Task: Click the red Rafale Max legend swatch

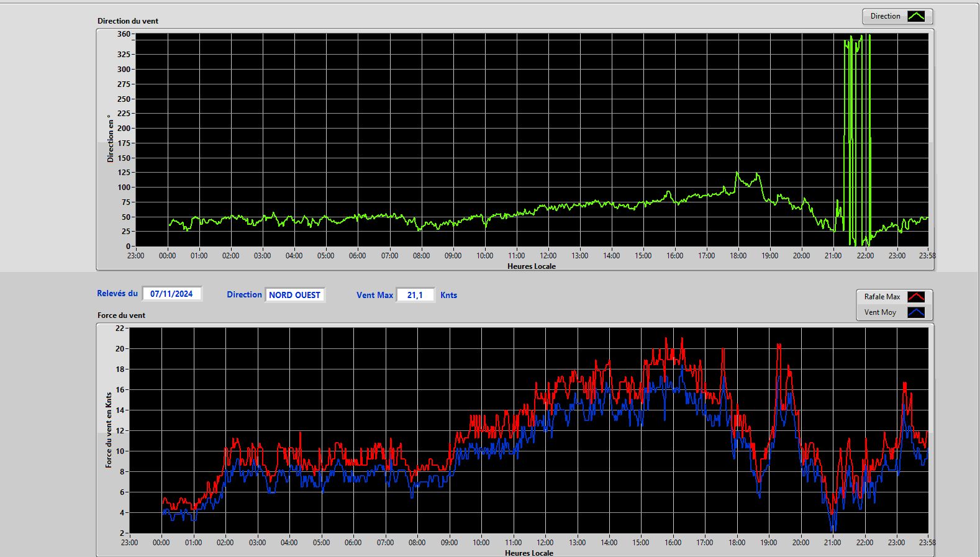Action: 916,297
